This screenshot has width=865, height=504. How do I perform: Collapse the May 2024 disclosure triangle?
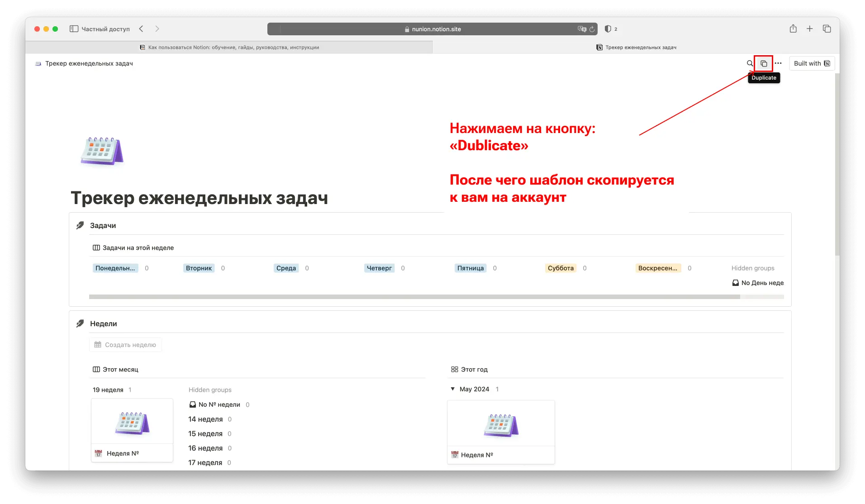tap(453, 389)
